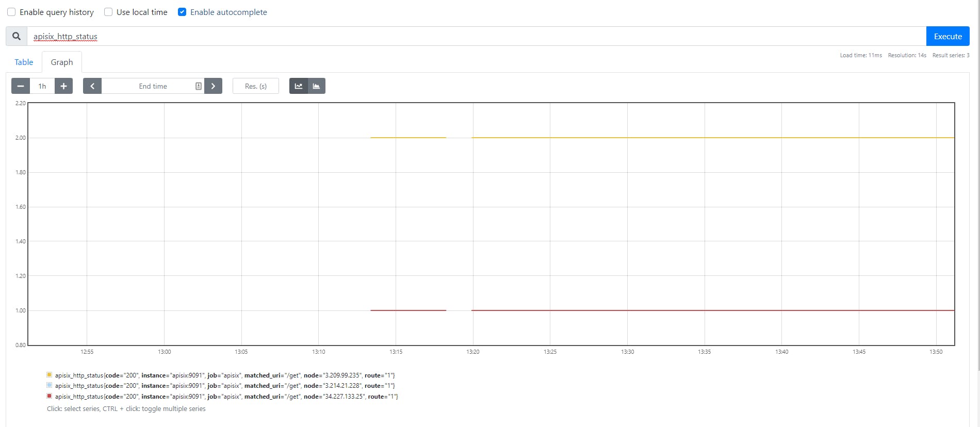Switch to line chart mode icon

pyautogui.click(x=299, y=86)
